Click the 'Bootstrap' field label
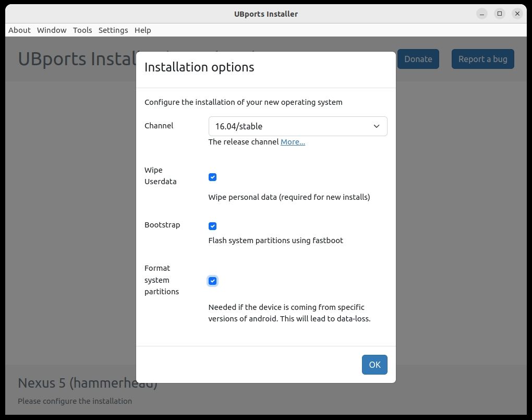 162,225
